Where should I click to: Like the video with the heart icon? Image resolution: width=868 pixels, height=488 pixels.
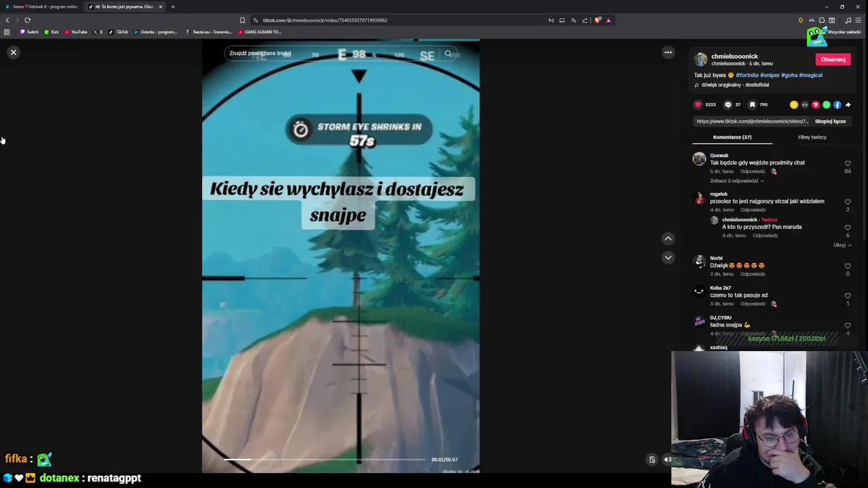698,104
